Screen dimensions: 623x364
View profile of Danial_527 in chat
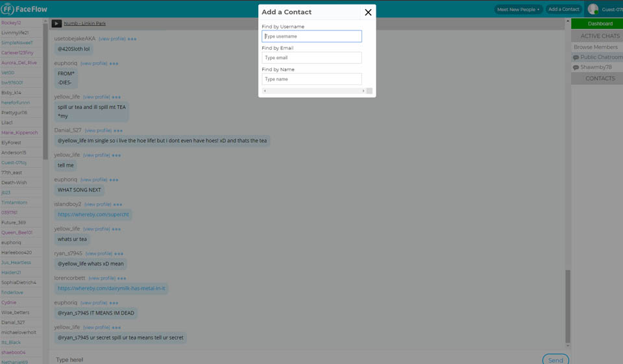98,130
